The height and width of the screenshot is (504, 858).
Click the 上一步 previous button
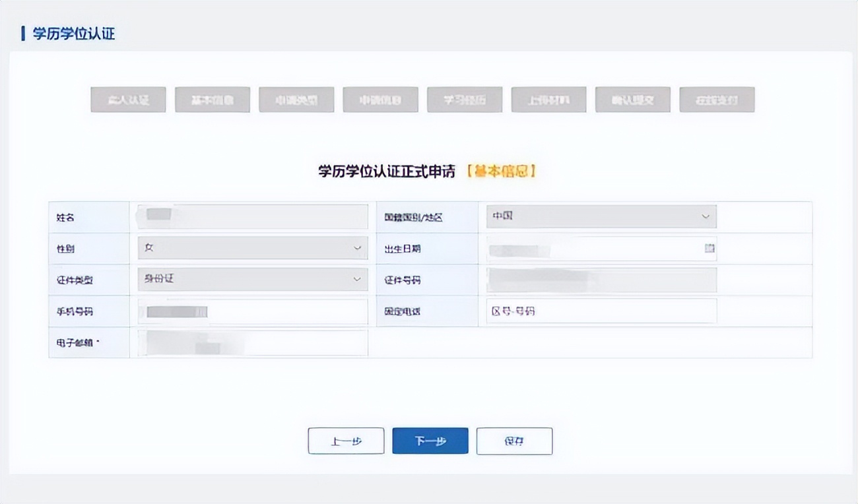click(x=345, y=441)
